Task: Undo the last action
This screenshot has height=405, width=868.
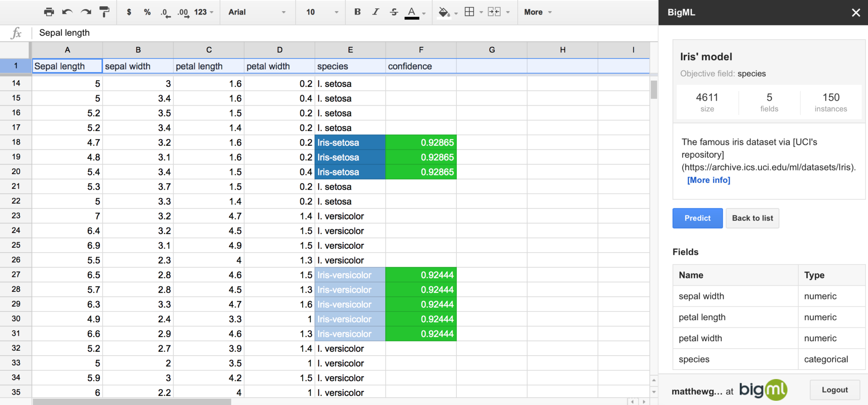Action: coord(67,12)
